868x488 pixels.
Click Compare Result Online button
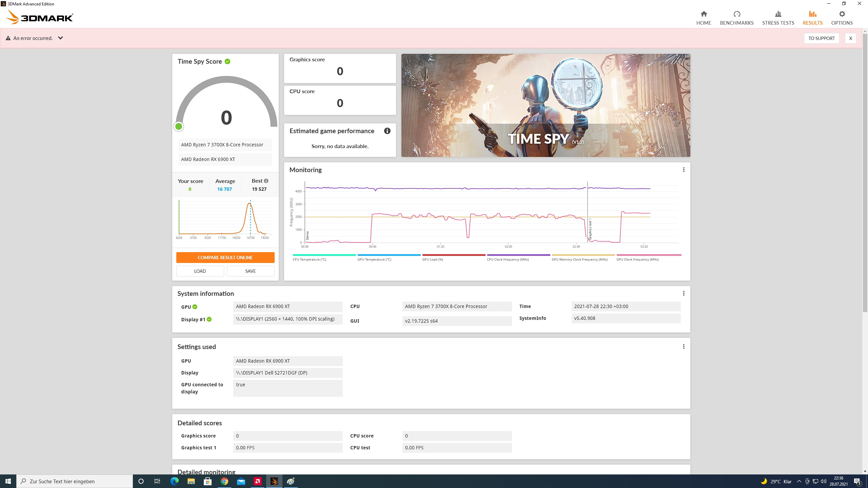coord(225,258)
